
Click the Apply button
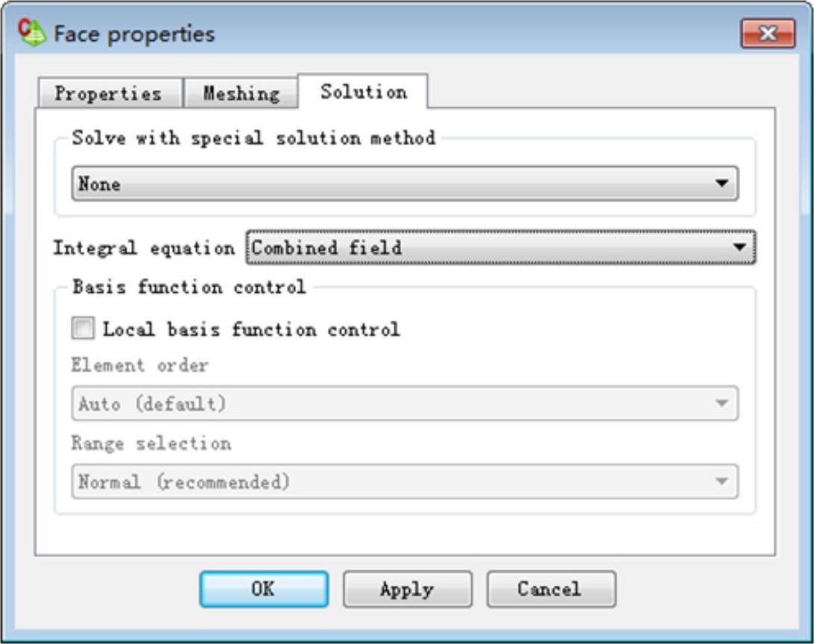point(408,589)
